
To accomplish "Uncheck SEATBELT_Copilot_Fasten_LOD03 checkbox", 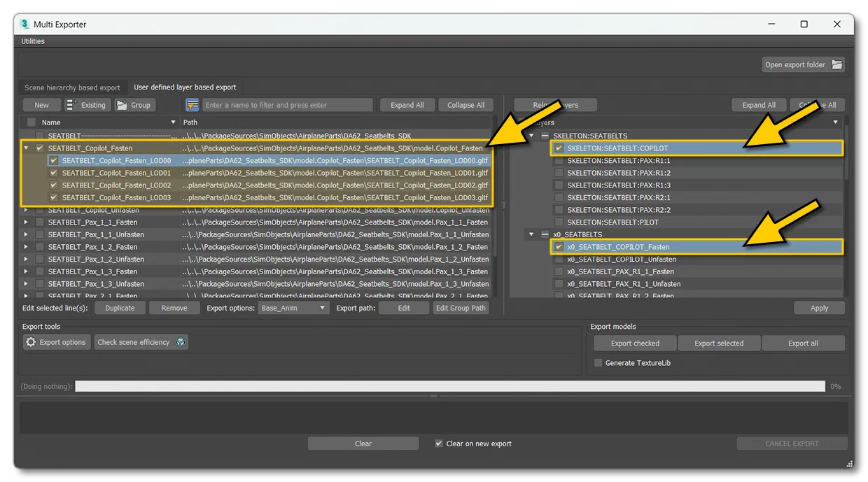I will tap(54, 197).
